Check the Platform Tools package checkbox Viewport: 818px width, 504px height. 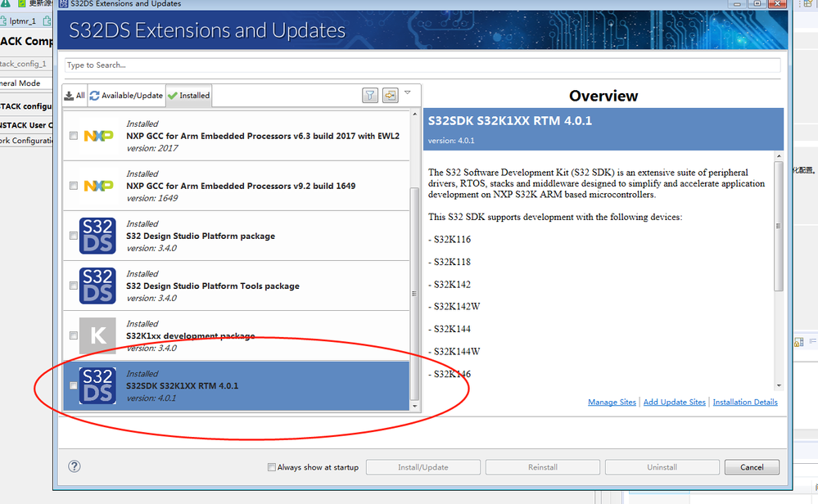point(74,286)
